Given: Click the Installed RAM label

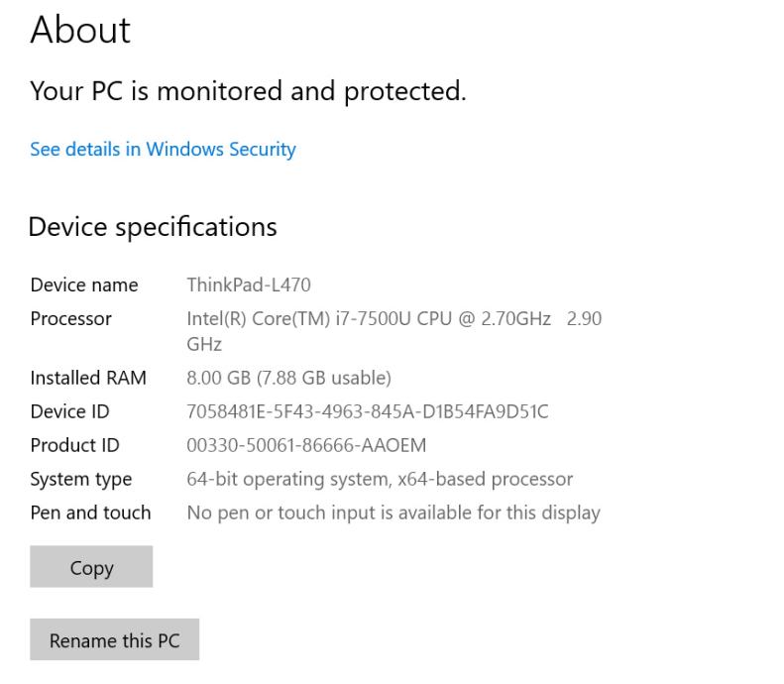Looking at the screenshot, I should tap(88, 378).
